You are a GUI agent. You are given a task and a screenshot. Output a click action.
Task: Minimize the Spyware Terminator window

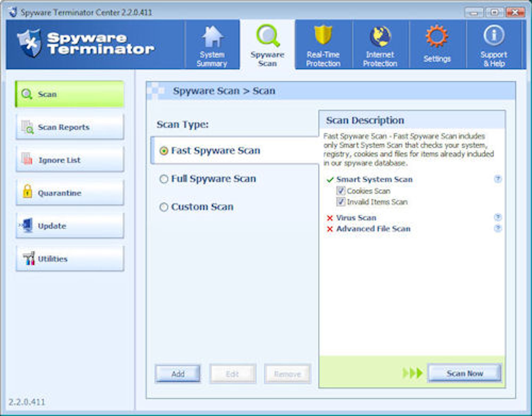click(474, 13)
